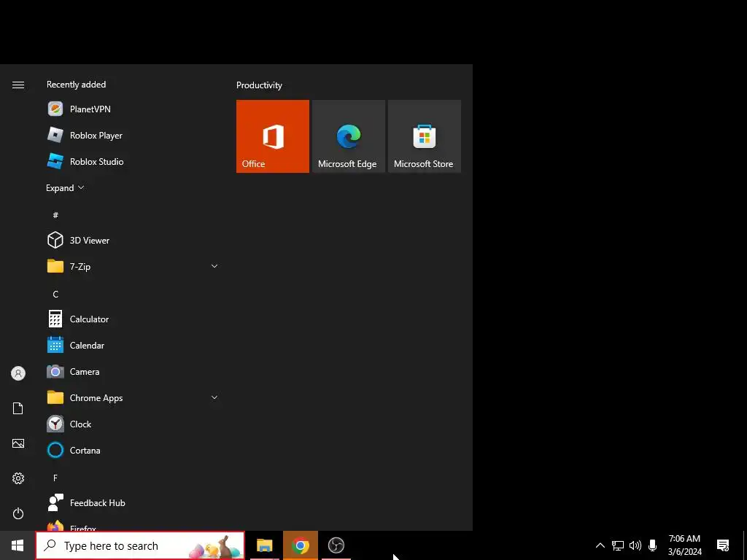Open the Calendar app
Screen dimensions: 747x560
coord(132,345)
